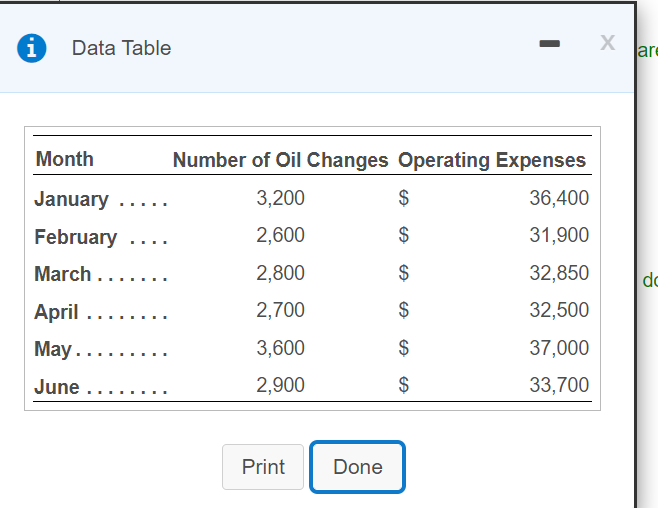Screen dimensions: 658x508
Task: Select the June row label
Action: 57,386
